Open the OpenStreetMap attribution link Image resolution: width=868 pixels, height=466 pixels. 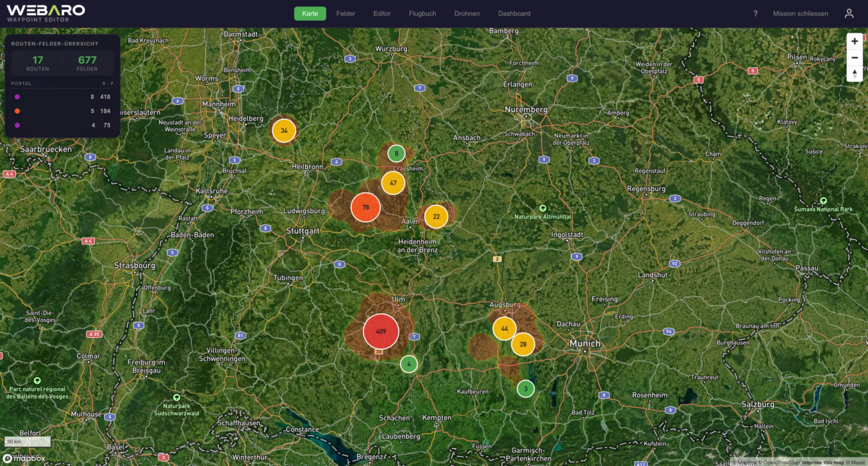pos(781,462)
